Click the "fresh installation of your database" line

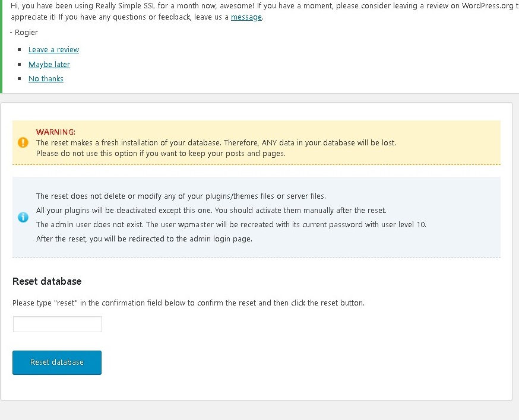216,142
